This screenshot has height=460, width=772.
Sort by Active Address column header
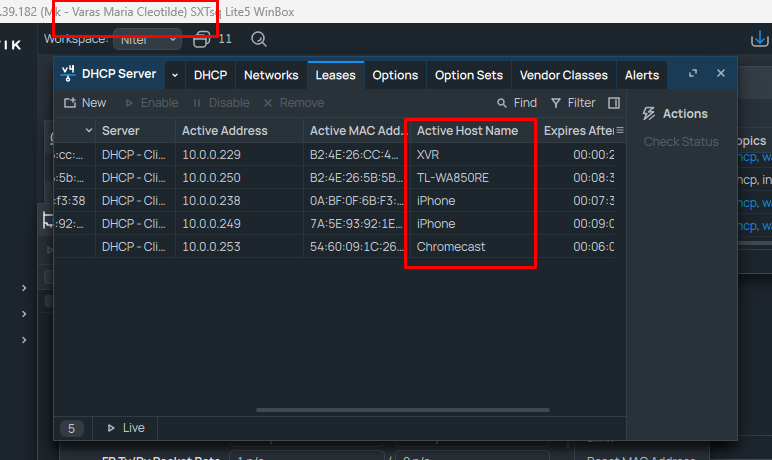[x=225, y=130]
